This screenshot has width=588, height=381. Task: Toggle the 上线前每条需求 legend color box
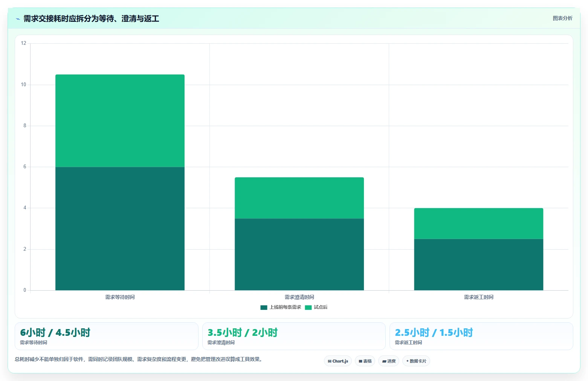coord(264,308)
